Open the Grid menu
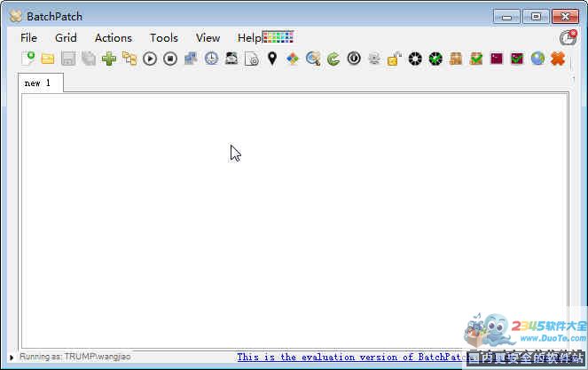The height and width of the screenshot is (370, 588). pyautogui.click(x=66, y=38)
